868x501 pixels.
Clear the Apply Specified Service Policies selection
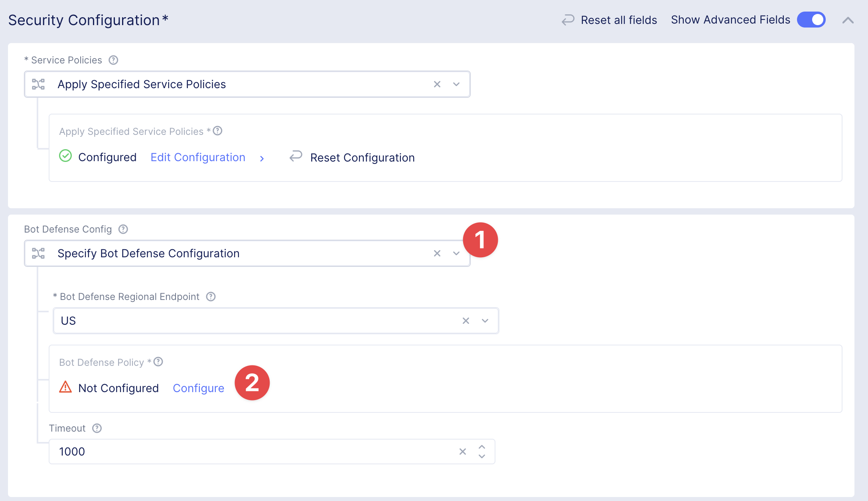[437, 84]
